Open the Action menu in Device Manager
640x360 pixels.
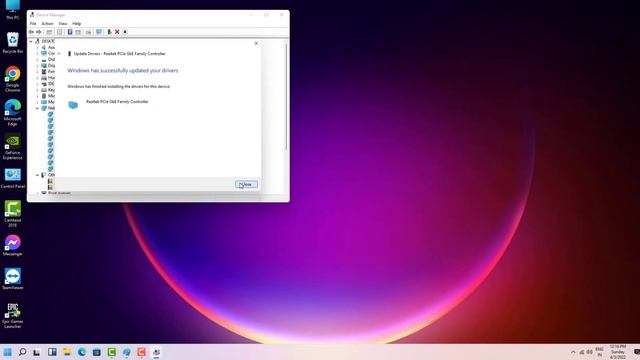point(47,24)
